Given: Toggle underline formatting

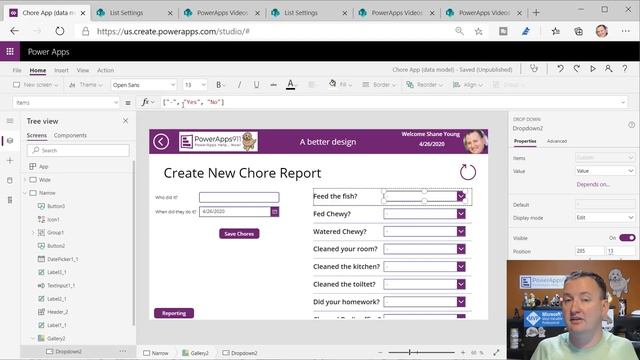Looking at the screenshot, I should point(256,84).
